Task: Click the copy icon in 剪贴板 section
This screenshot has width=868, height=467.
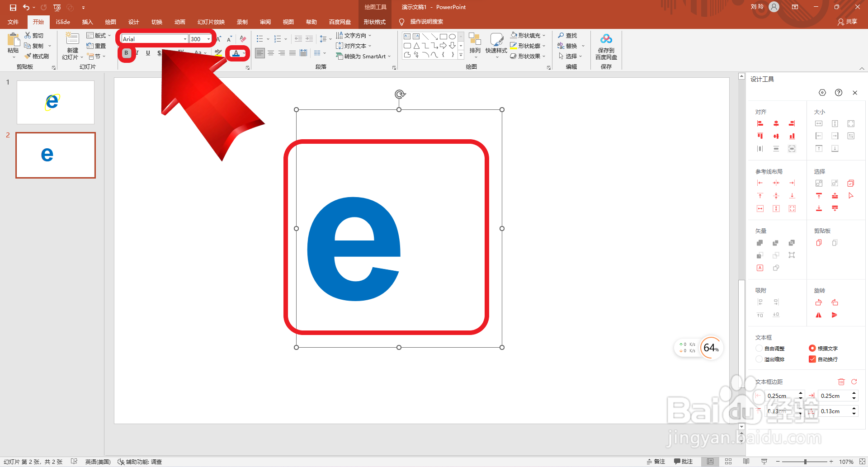Action: [819, 243]
